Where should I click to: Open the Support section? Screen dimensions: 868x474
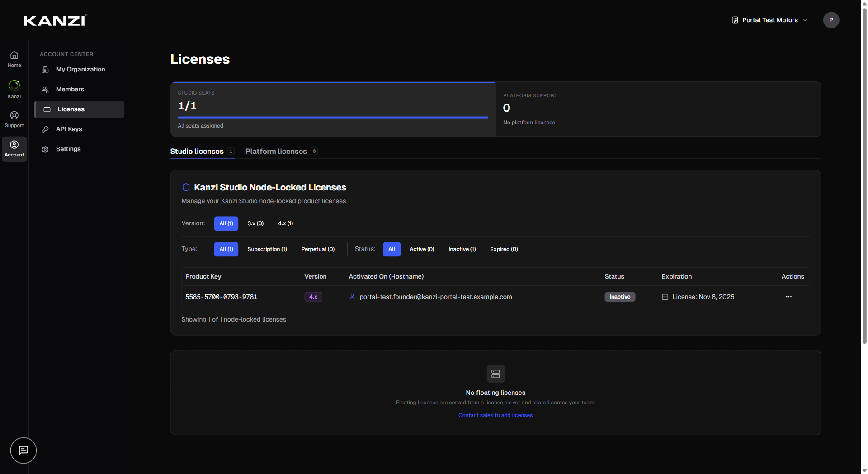[x=14, y=119]
